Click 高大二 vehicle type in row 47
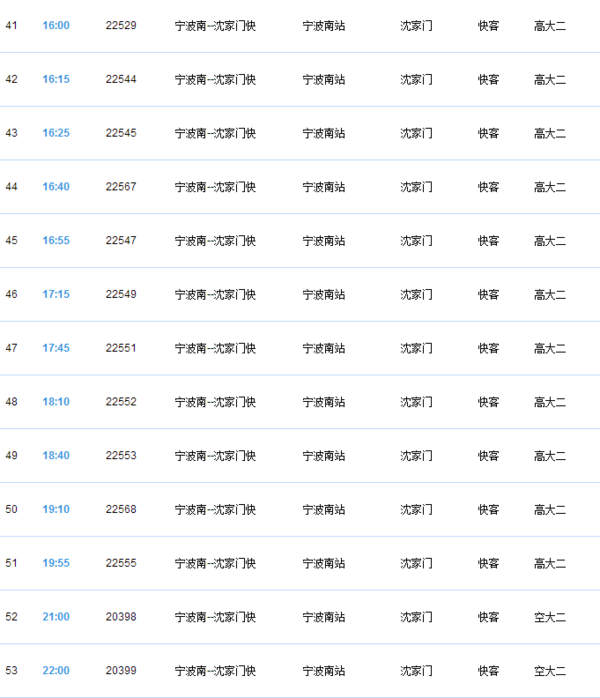This screenshot has width=600, height=698. (550, 349)
